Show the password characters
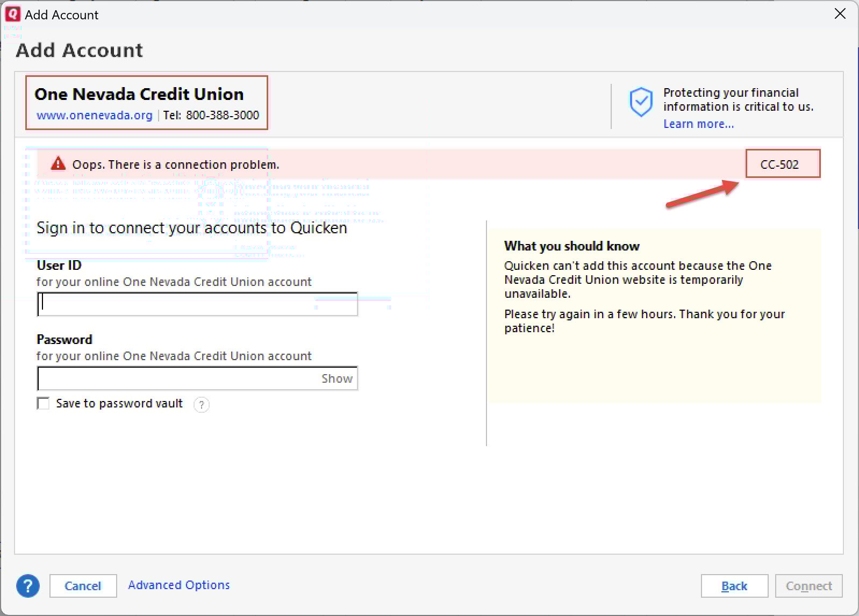 tap(337, 378)
